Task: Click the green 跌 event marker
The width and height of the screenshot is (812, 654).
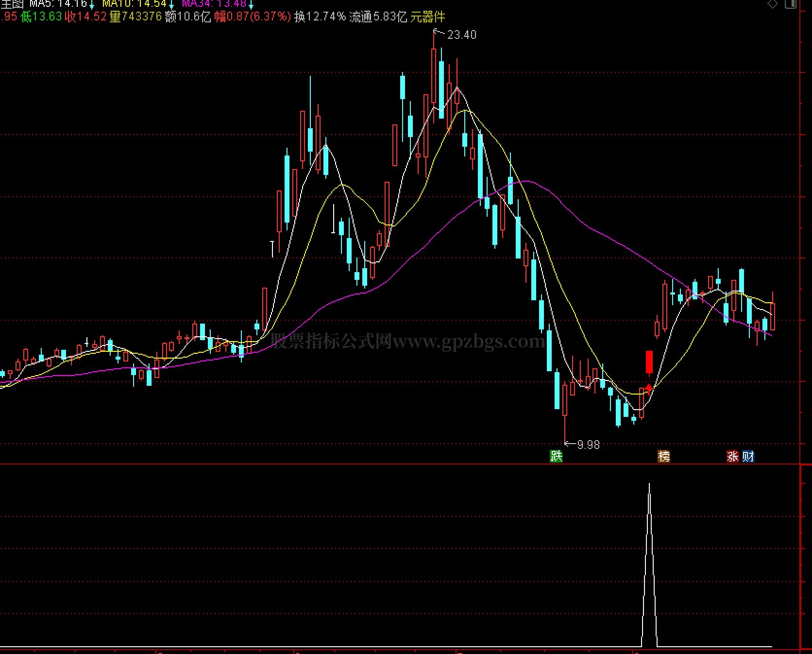Action: [x=556, y=456]
